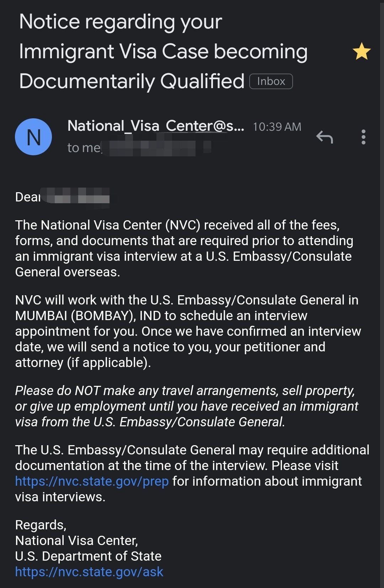The width and height of the screenshot is (384, 588).
Task: Tap the 'National Visa Center,' signature line
Action: [76, 540]
